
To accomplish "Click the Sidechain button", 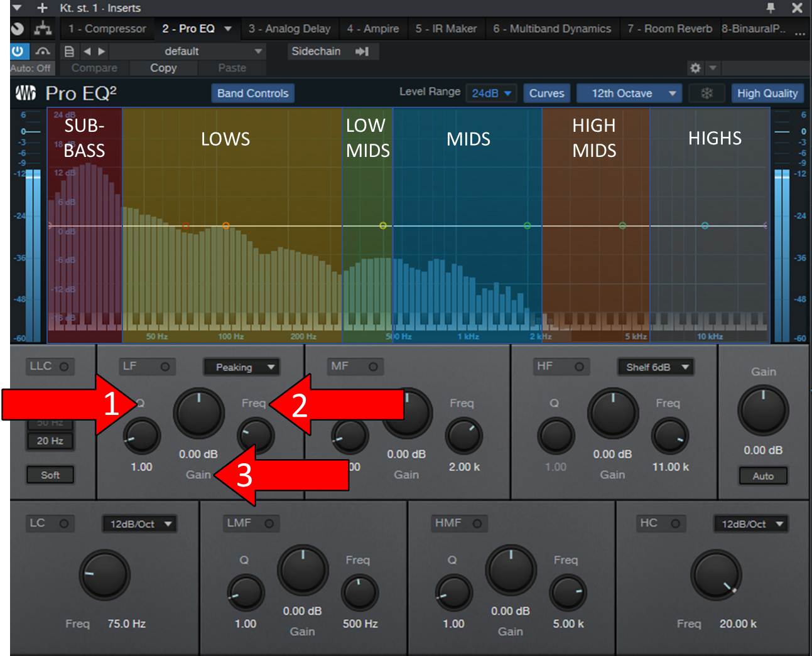I will click(x=316, y=51).
